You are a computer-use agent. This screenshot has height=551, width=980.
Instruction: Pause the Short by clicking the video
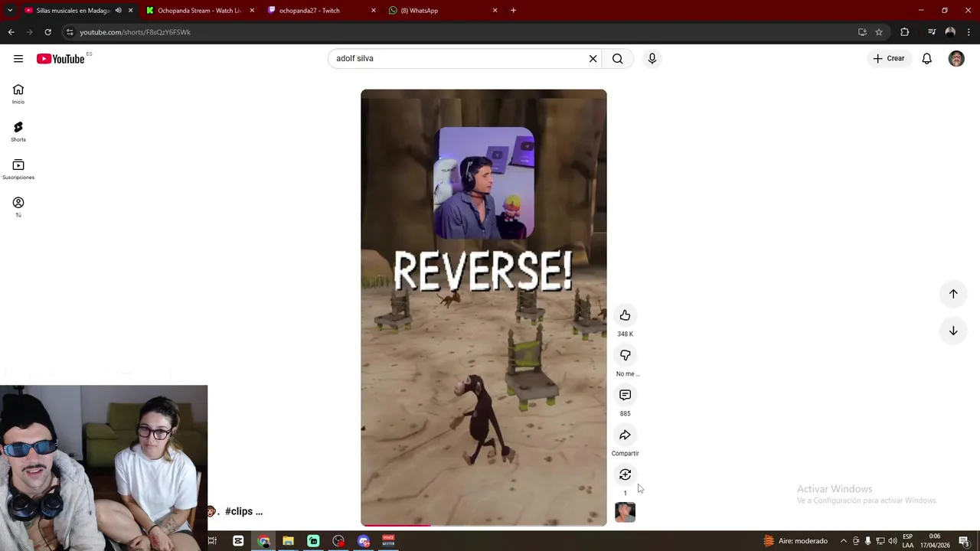[x=484, y=308]
